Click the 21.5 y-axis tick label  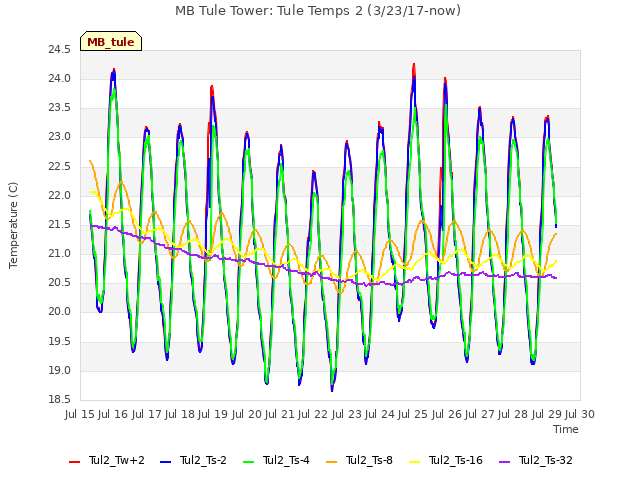point(60,224)
